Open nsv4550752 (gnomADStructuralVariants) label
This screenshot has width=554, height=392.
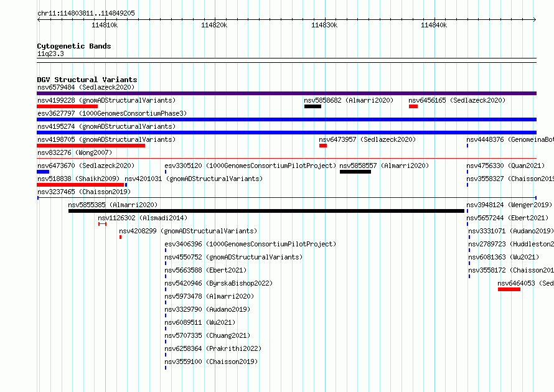click(233, 257)
